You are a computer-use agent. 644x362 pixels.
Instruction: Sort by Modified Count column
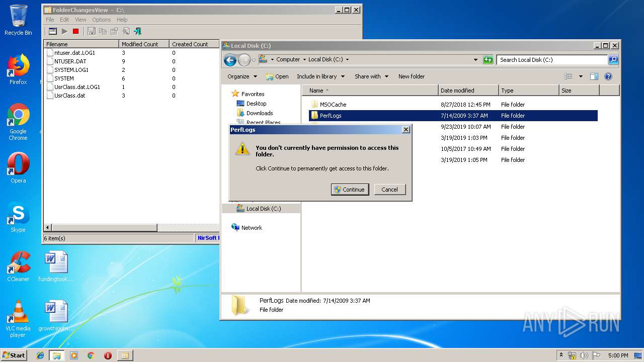pos(144,44)
